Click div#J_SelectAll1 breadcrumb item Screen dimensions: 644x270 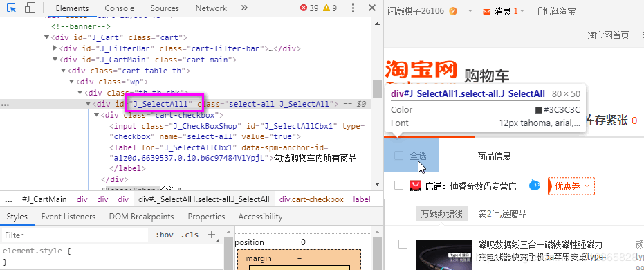[x=204, y=199]
